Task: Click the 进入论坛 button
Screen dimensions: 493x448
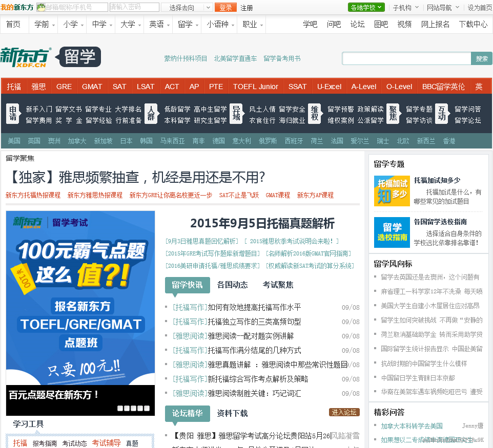Action: pos(344,412)
